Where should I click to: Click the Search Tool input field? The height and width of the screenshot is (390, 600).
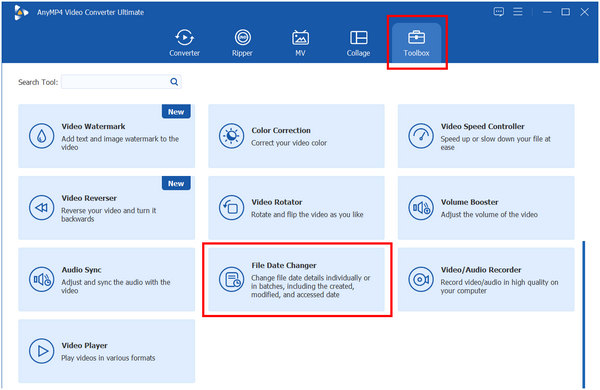pyautogui.click(x=121, y=82)
